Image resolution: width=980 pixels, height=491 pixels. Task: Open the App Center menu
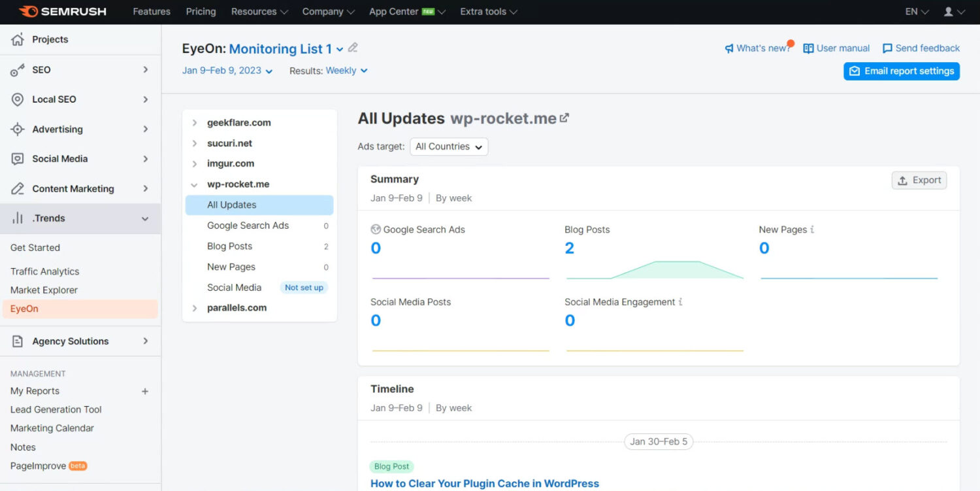[x=408, y=12]
